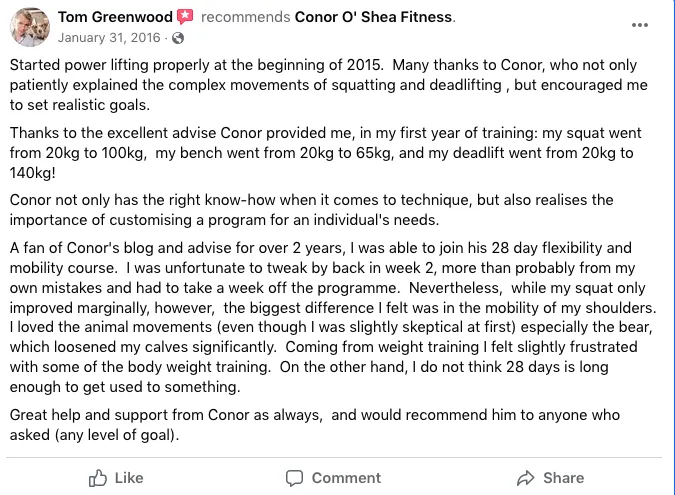
Task: Click the Like label text
Action: click(x=129, y=478)
